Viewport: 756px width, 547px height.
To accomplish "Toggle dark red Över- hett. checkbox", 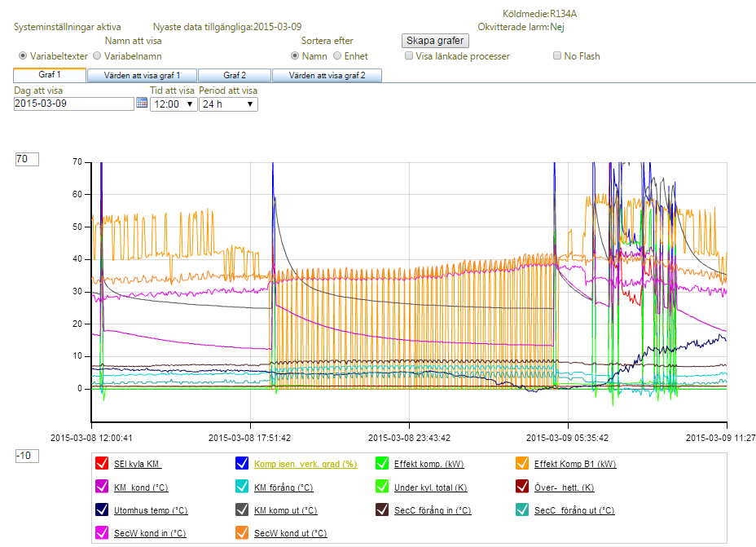I will click(522, 486).
